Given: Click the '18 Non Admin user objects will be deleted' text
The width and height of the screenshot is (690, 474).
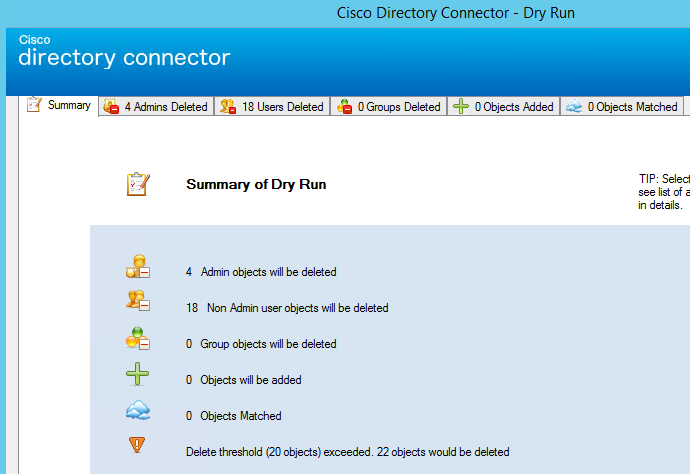Looking at the screenshot, I should click(287, 308).
